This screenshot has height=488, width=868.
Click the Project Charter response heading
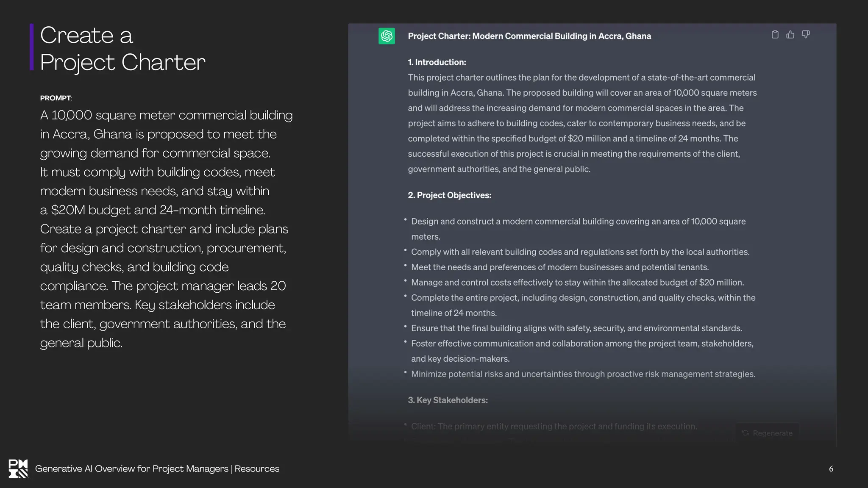(x=529, y=36)
